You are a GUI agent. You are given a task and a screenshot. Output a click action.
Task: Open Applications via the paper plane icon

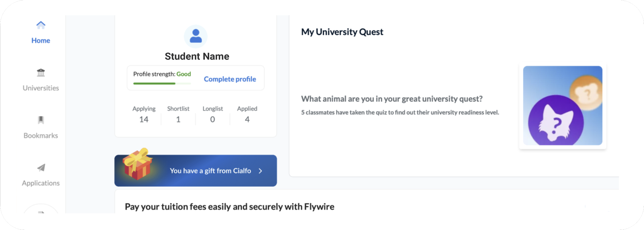coord(41,168)
